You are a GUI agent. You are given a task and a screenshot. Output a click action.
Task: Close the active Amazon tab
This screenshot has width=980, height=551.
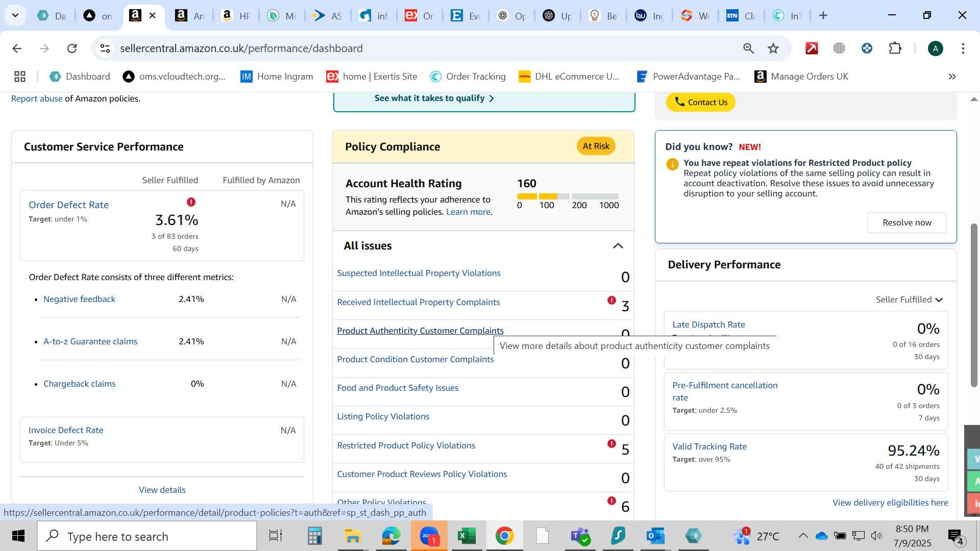[x=152, y=16]
